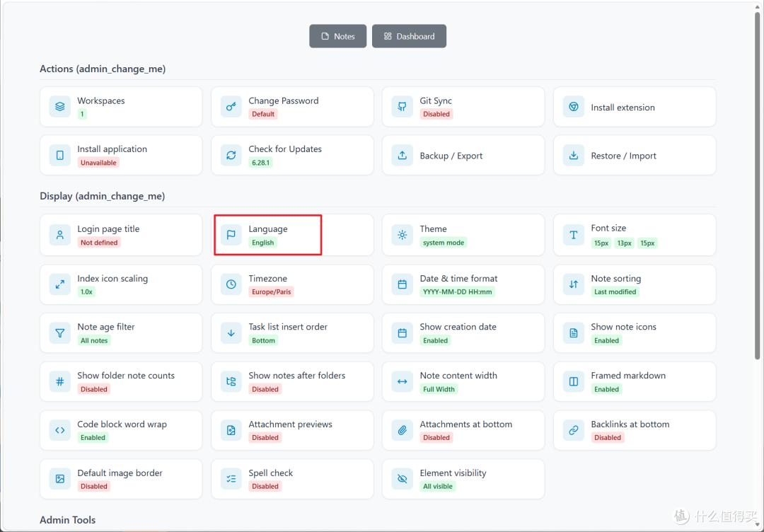Disable the Framed markdown setting

[635, 382]
